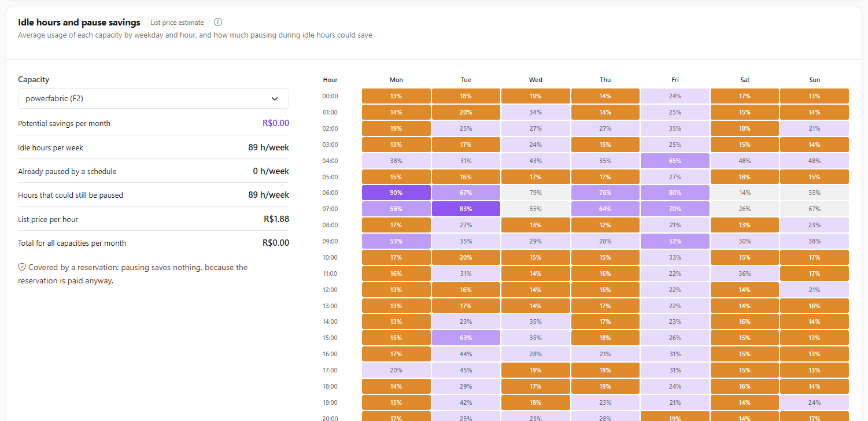
Task: Click the 0 h/week Already paused by a schedule value
Action: click(271, 171)
